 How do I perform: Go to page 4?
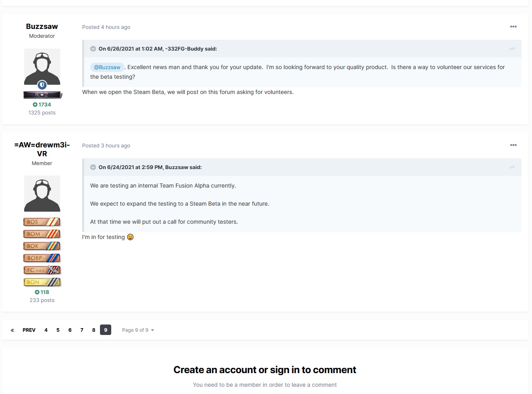(46, 330)
